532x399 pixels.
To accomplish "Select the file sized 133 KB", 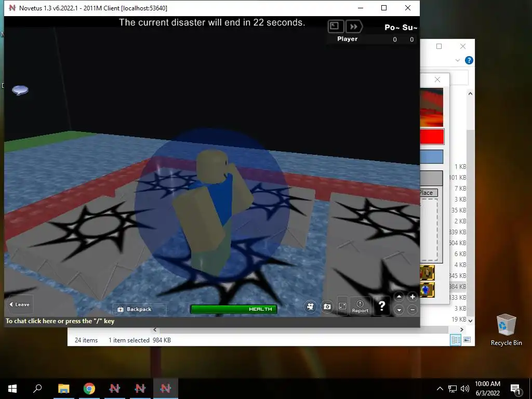I will click(457, 298).
